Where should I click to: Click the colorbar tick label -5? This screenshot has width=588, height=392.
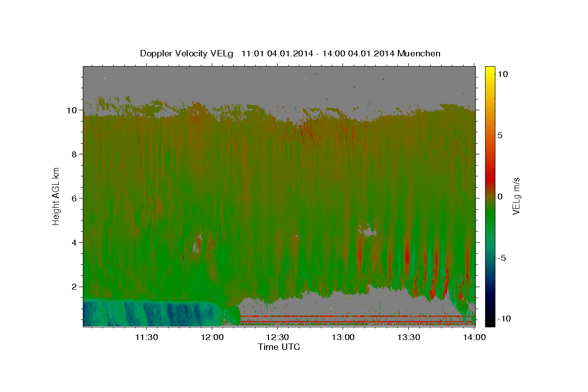(x=501, y=258)
